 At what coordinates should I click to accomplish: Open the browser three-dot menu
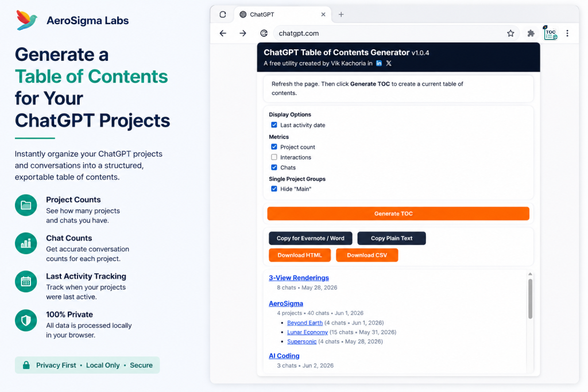(x=567, y=33)
